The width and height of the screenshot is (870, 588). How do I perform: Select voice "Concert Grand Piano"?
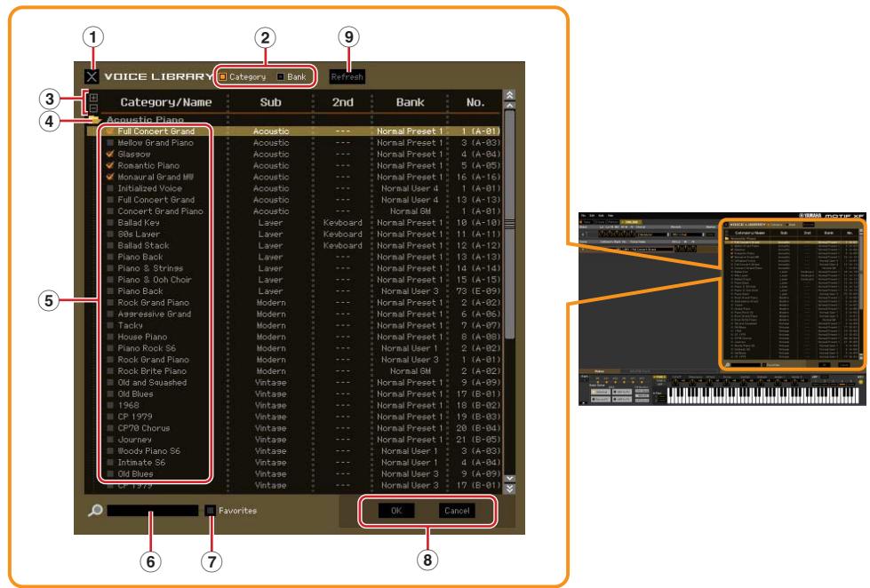[160, 211]
